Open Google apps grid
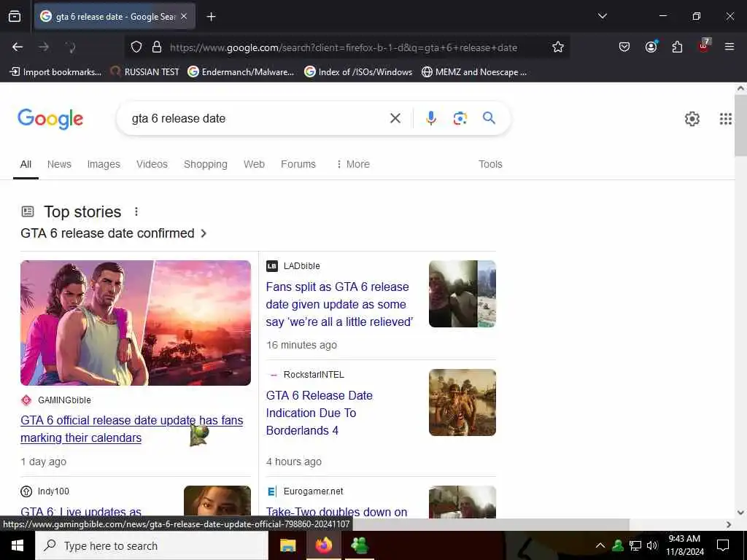The width and height of the screenshot is (747, 560). 725,119
